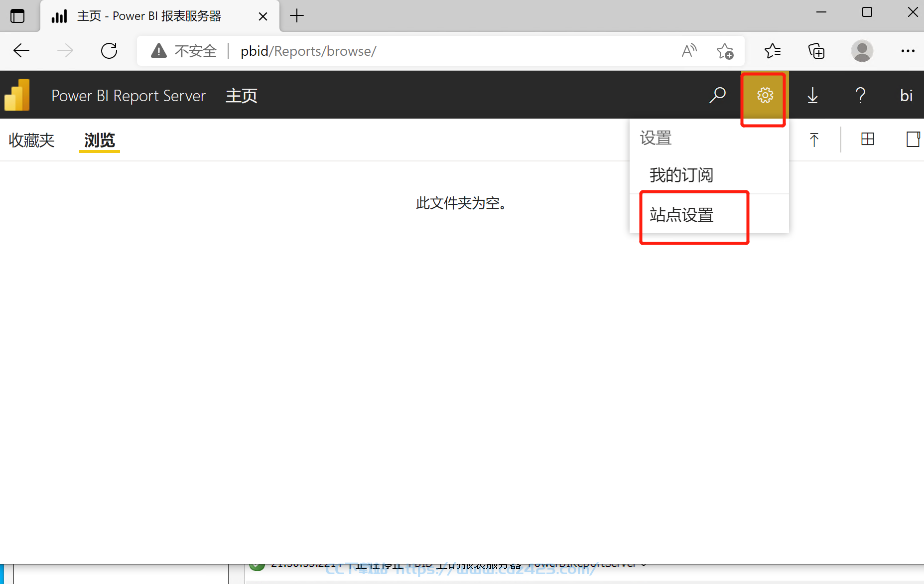Open the bi user account menu
The height and width of the screenshot is (584, 924).
point(906,95)
